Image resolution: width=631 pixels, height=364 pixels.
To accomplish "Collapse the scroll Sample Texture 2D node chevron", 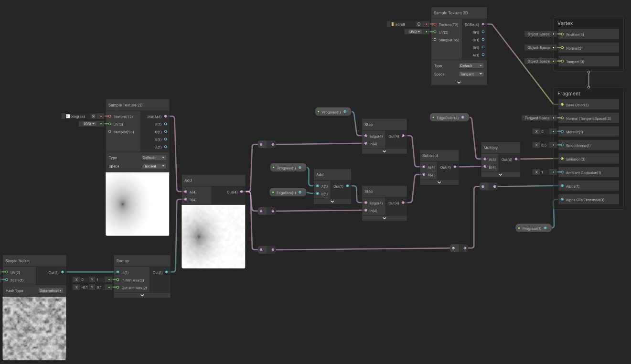I will tap(459, 82).
